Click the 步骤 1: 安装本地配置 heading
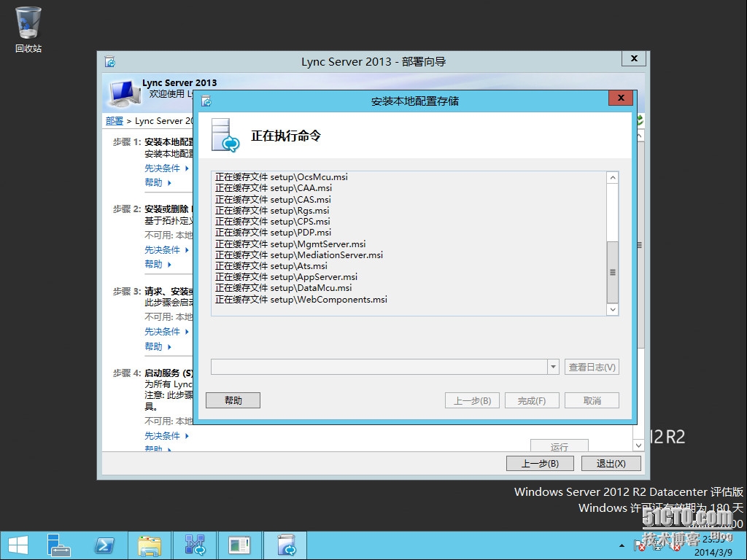 (x=153, y=142)
